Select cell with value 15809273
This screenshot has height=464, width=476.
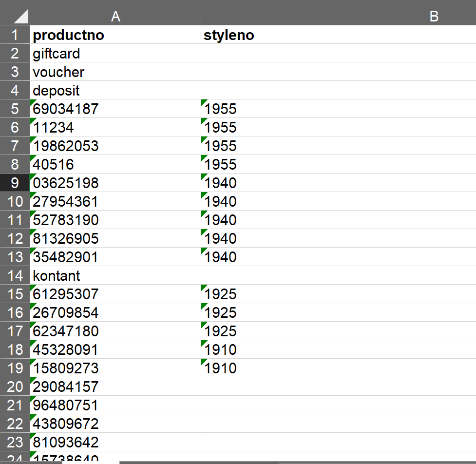point(115,368)
